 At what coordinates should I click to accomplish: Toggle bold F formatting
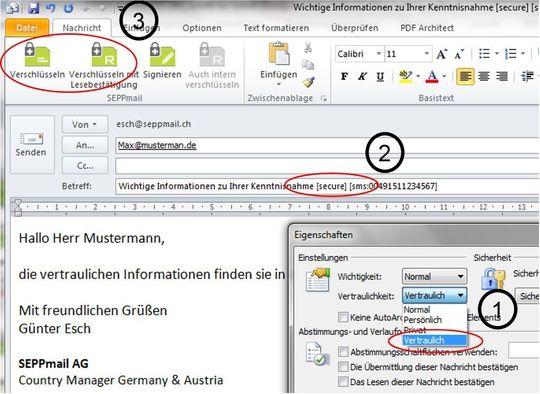(344, 76)
